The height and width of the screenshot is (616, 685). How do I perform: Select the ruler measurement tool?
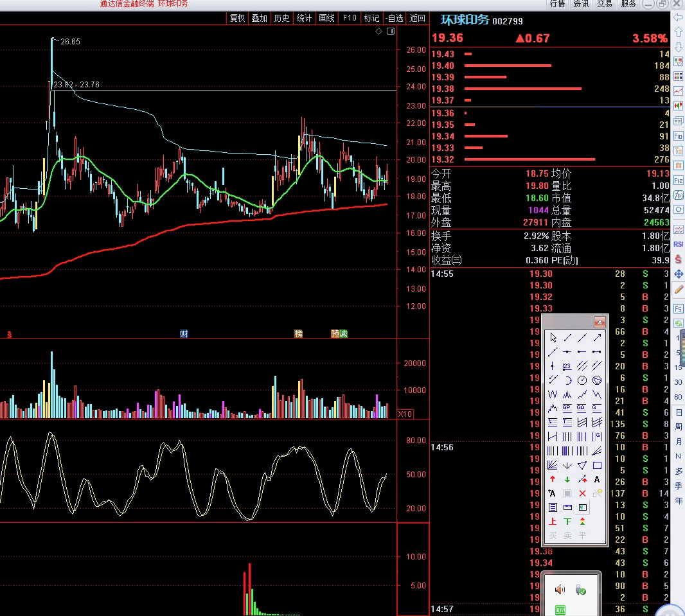[x=567, y=507]
